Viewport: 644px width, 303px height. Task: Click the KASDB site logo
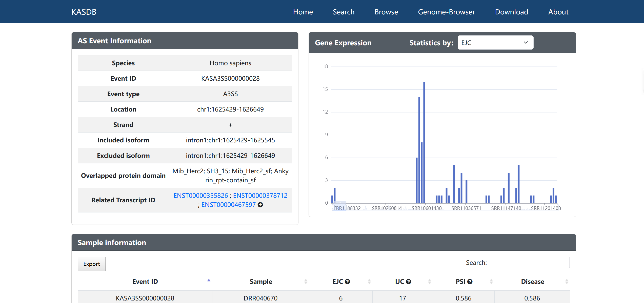click(84, 12)
